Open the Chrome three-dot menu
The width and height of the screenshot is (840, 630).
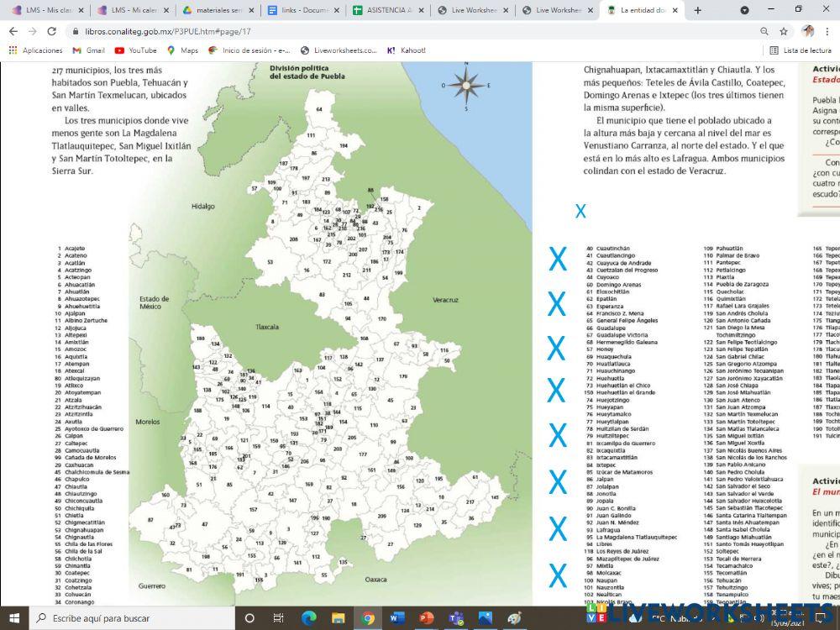pyautogui.click(x=827, y=31)
